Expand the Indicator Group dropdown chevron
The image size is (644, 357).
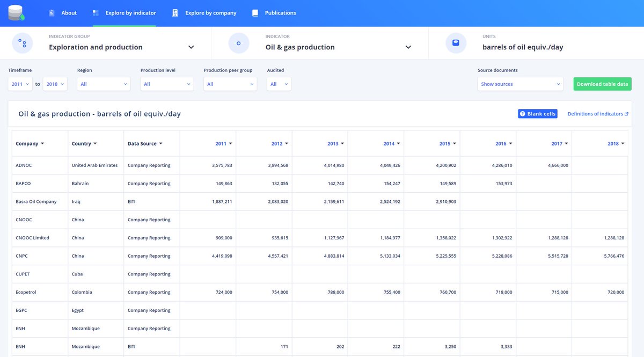click(x=191, y=47)
